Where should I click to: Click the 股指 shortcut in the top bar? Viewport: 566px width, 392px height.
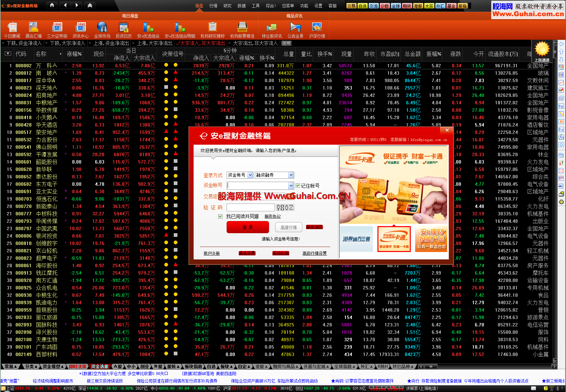pyautogui.click(x=462, y=6)
